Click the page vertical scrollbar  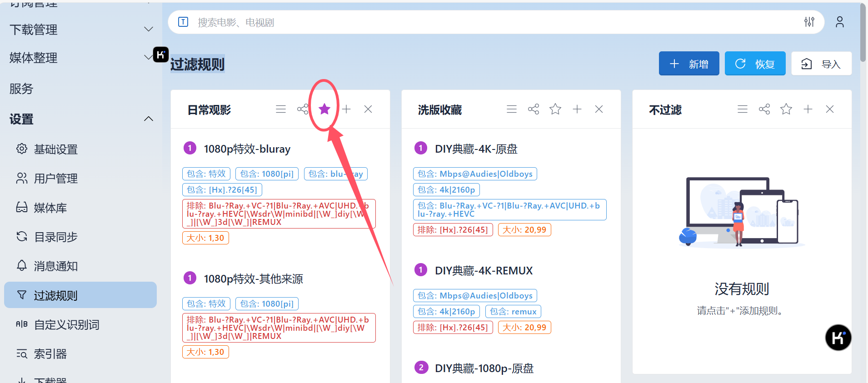[863, 32]
